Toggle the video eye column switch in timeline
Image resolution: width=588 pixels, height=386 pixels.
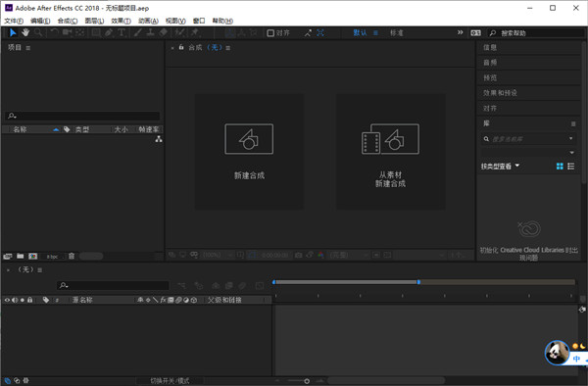tap(7, 300)
